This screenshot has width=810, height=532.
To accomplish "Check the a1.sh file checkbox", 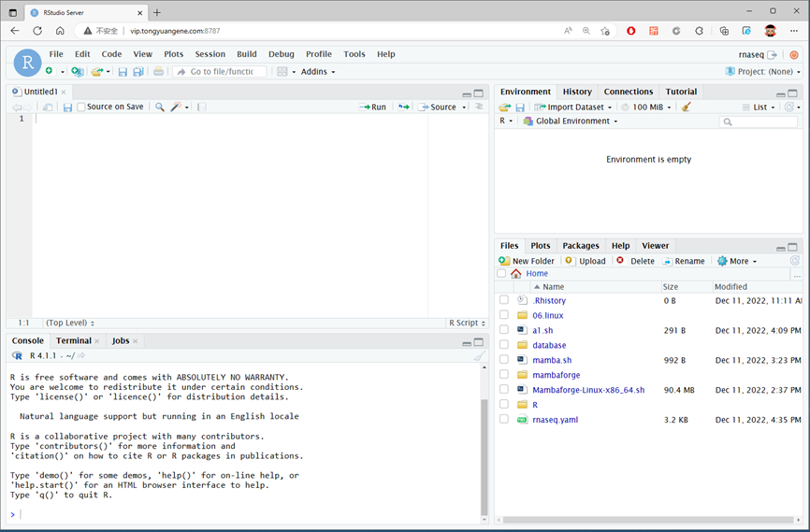I will pos(503,329).
